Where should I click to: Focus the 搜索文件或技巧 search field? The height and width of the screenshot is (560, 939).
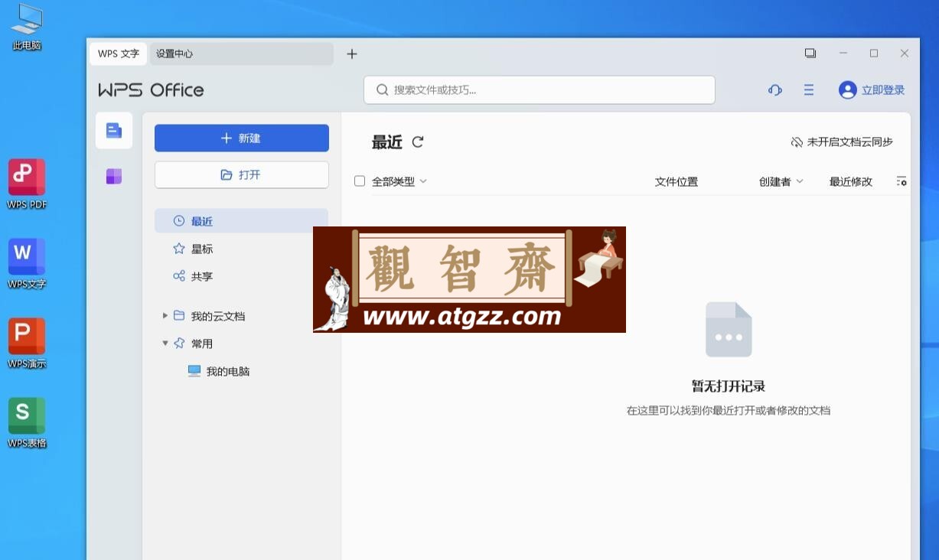pyautogui.click(x=540, y=90)
